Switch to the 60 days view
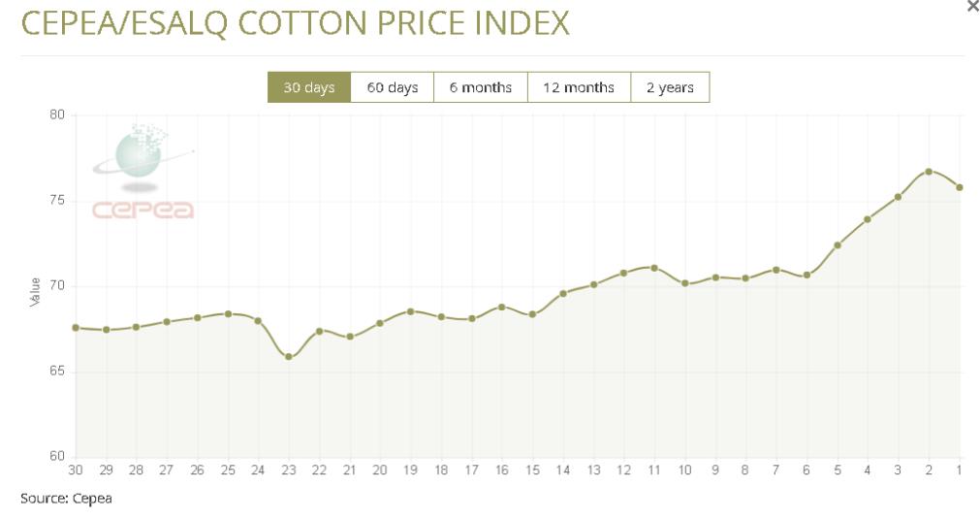This screenshot has height=520, width=980. (x=392, y=87)
